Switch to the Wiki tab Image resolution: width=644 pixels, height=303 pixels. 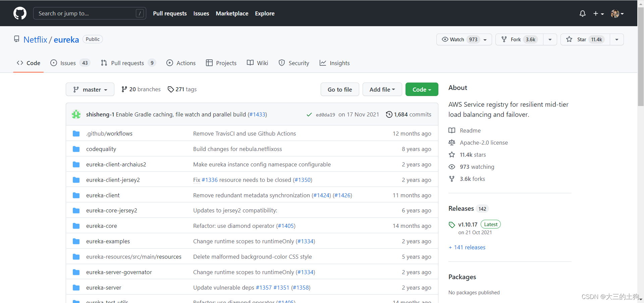point(258,63)
